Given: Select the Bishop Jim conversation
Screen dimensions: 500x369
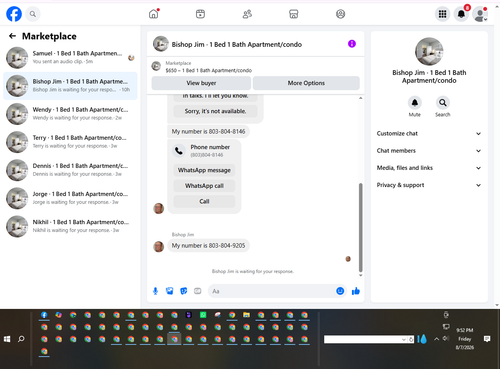Looking at the screenshot, I should (x=70, y=86).
